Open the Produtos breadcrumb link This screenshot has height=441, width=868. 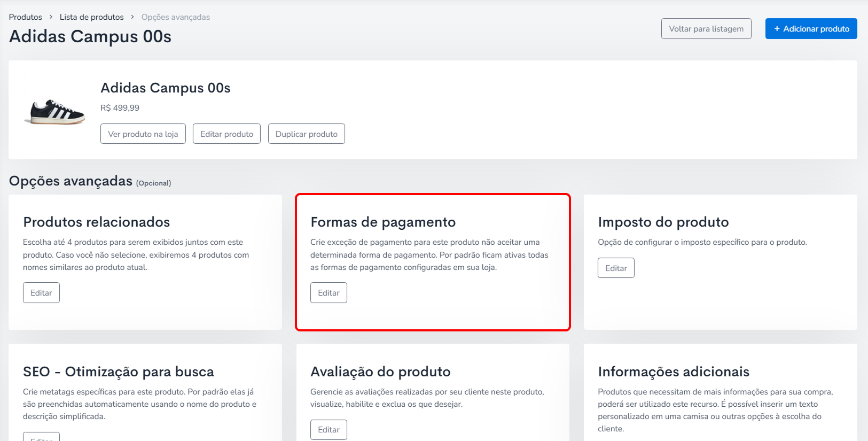(x=25, y=17)
